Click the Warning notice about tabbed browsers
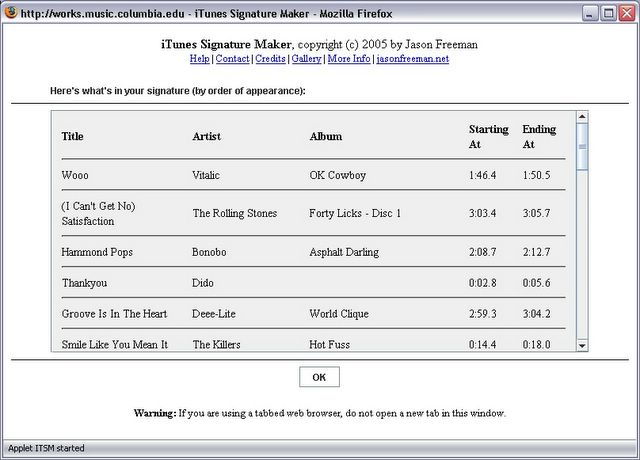640x460 pixels. click(x=320, y=413)
